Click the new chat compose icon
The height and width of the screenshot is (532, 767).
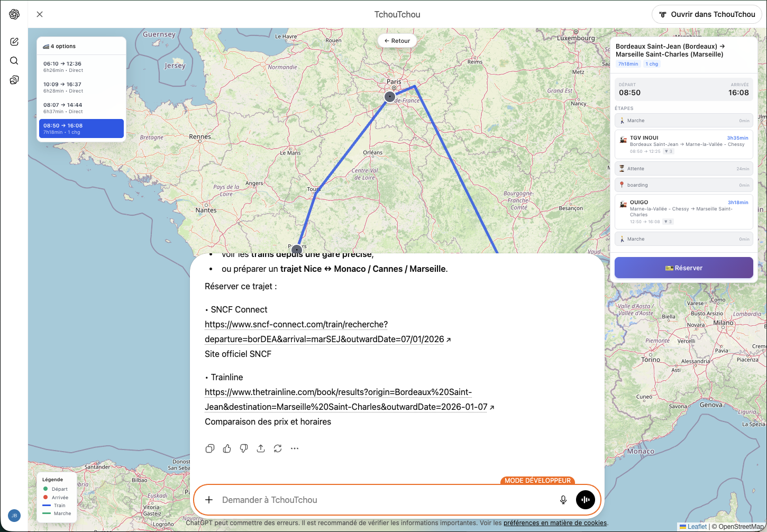point(14,42)
